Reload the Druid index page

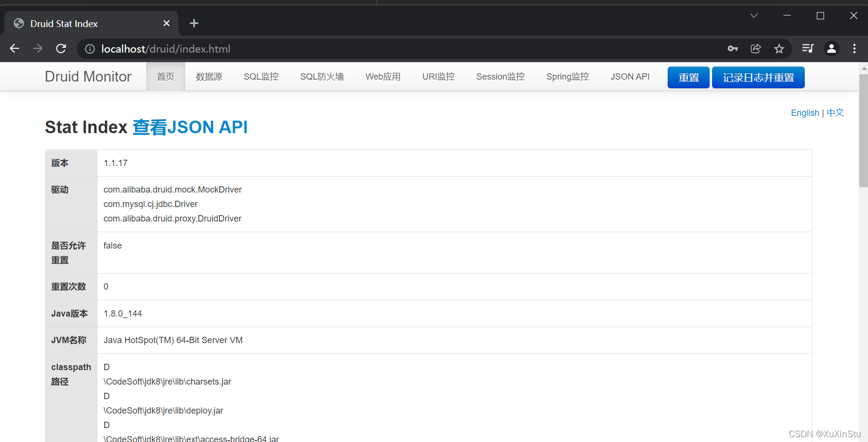tap(61, 49)
